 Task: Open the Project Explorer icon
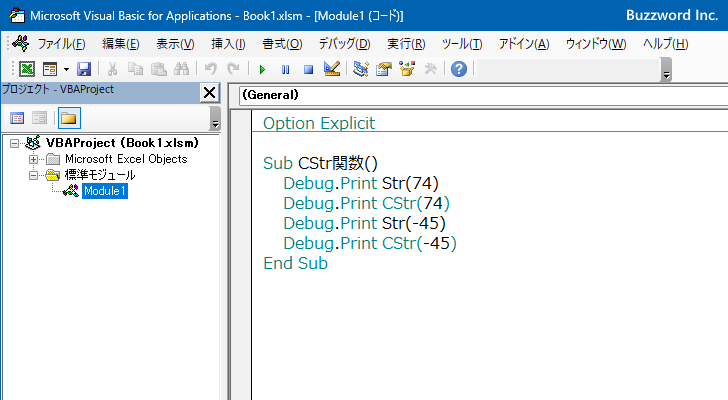[x=361, y=69]
